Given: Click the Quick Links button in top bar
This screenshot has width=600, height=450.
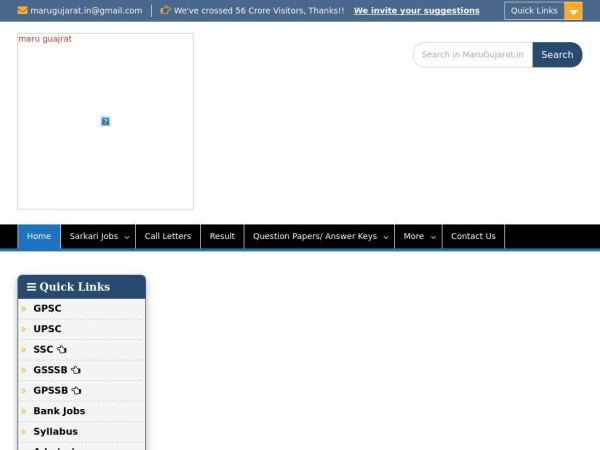Looking at the screenshot, I should tap(534, 11).
